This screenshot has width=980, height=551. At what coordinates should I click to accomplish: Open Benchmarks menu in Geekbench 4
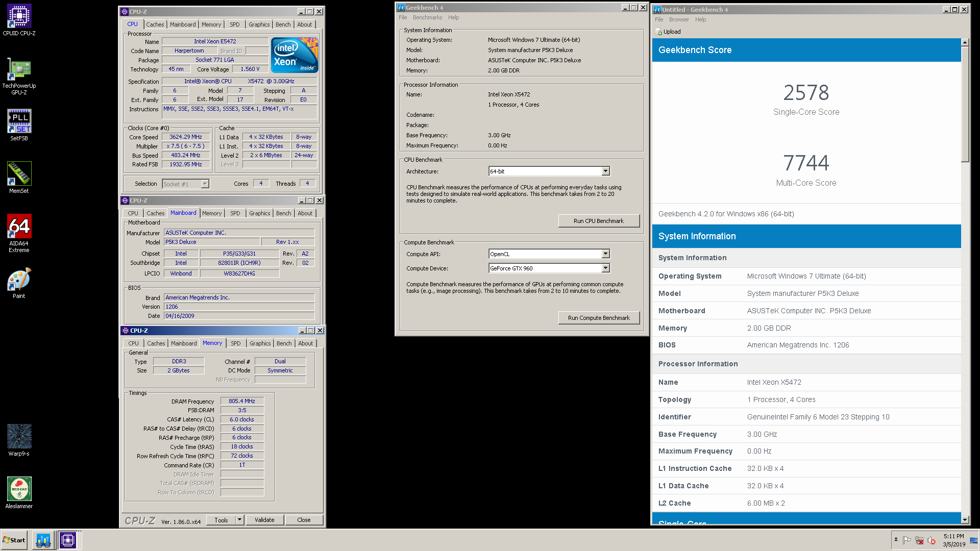click(x=427, y=17)
